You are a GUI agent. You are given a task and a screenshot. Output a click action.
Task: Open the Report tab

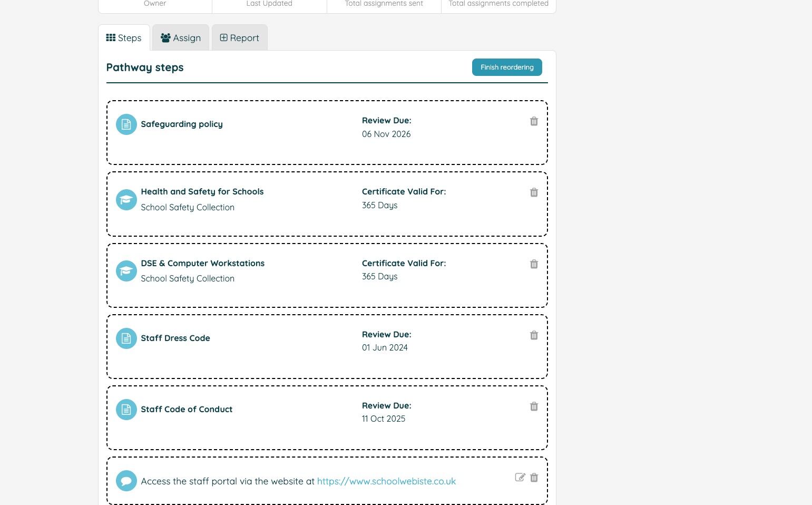239,38
